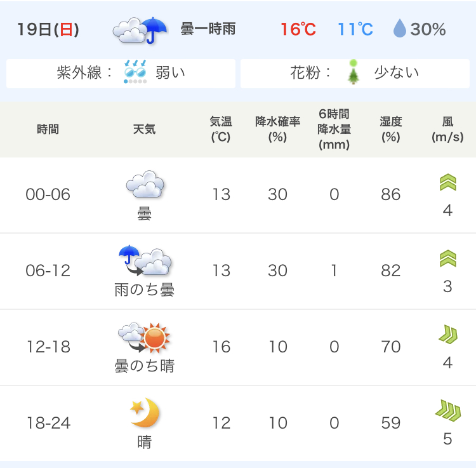Image resolution: width=476 pixels, height=468 pixels.
Task: Click the moon and star icon for 18-24
Action: 145,412
